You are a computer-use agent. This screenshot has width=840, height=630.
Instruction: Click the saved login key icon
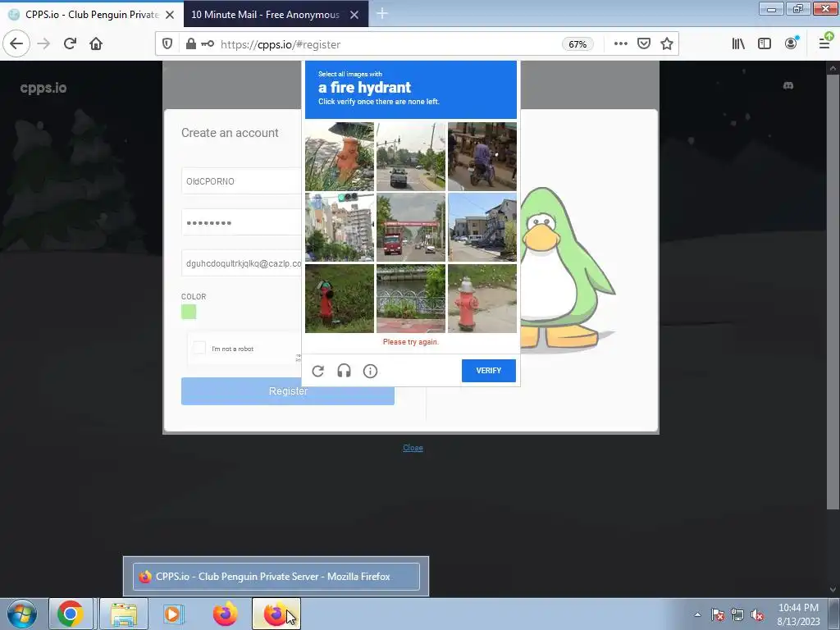tap(208, 44)
